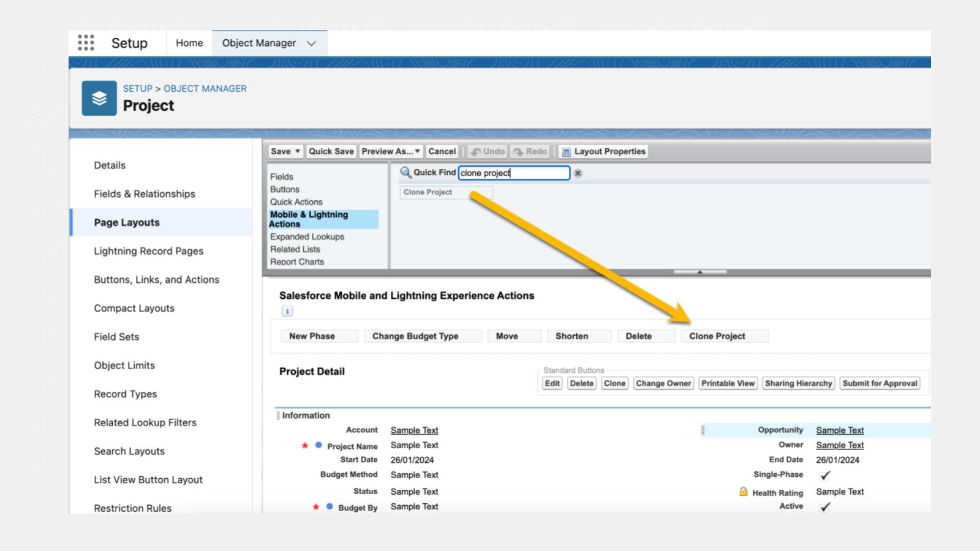Click the Sharing Hierarchy standard button
The image size is (980, 551).
799,383
